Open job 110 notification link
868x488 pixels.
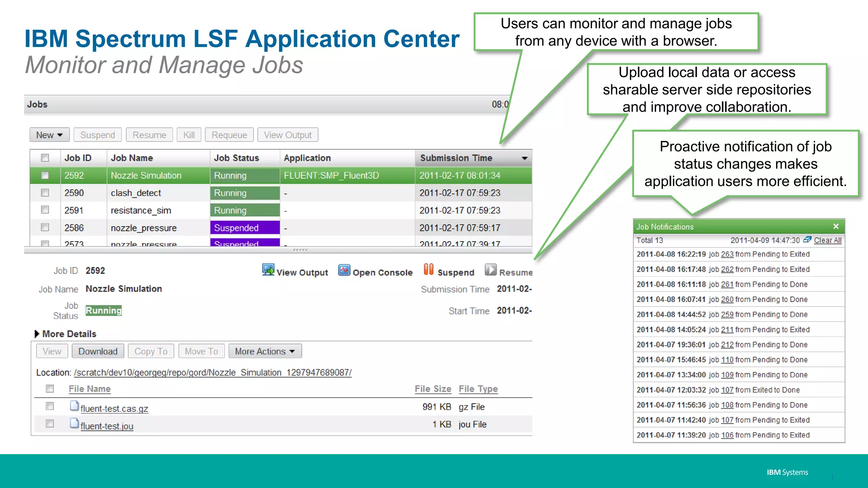(727, 360)
